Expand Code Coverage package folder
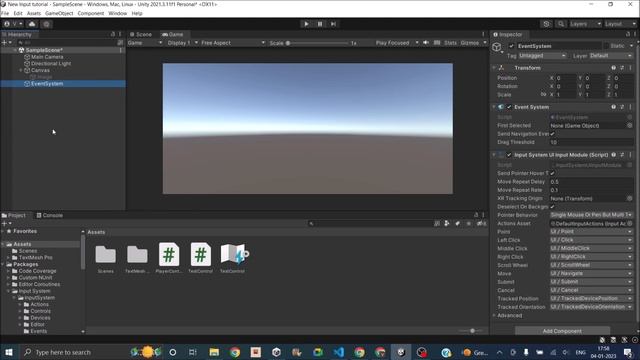 8,271
